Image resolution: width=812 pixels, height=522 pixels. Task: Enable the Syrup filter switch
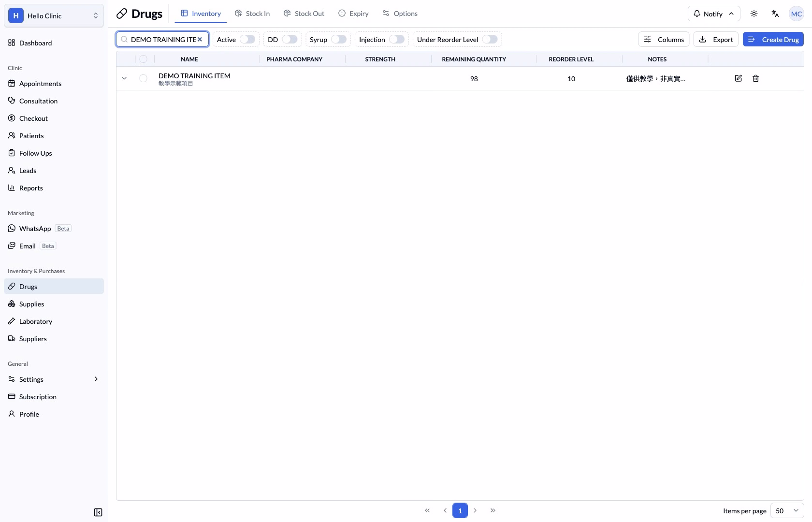click(x=339, y=39)
